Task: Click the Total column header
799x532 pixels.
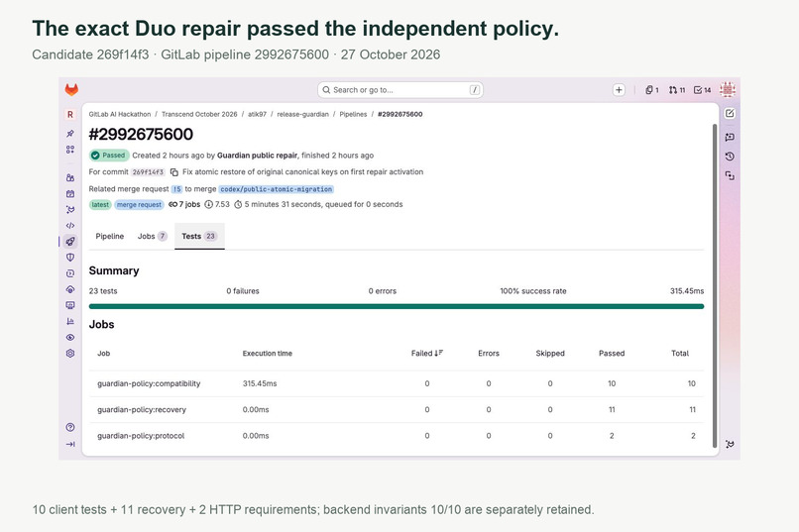Action: point(680,354)
